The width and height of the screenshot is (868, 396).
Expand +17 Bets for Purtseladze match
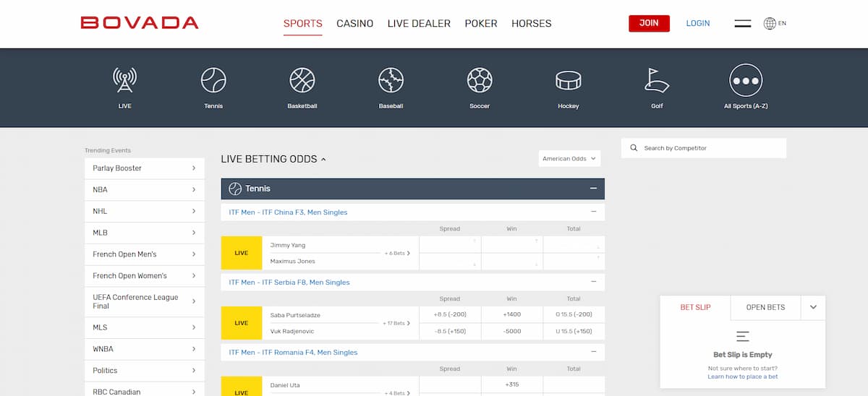click(x=396, y=323)
